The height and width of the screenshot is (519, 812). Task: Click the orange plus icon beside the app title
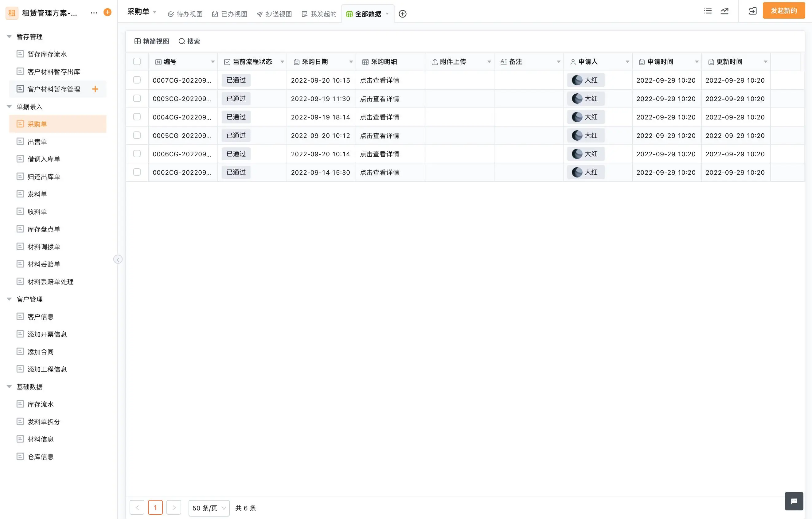[107, 13]
